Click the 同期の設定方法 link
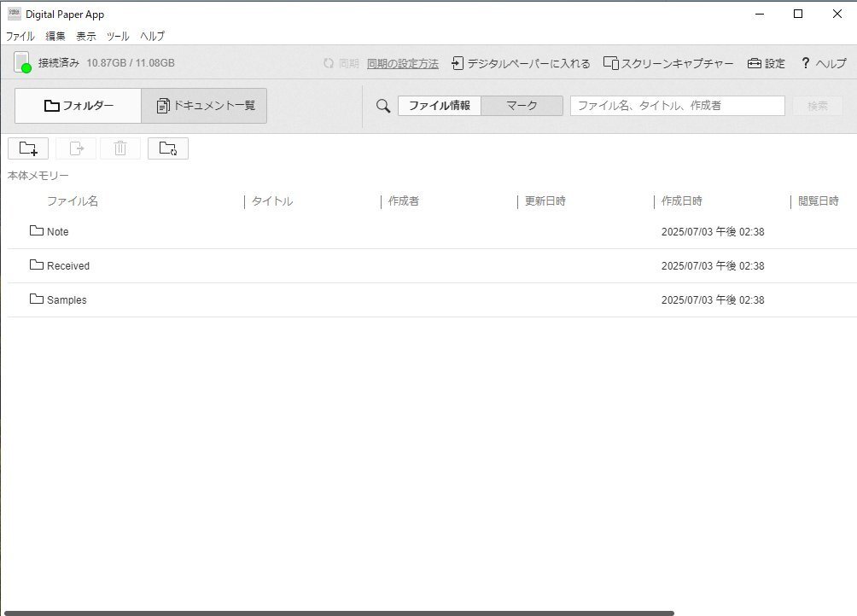Viewport: 857px width, 616px height. click(402, 63)
